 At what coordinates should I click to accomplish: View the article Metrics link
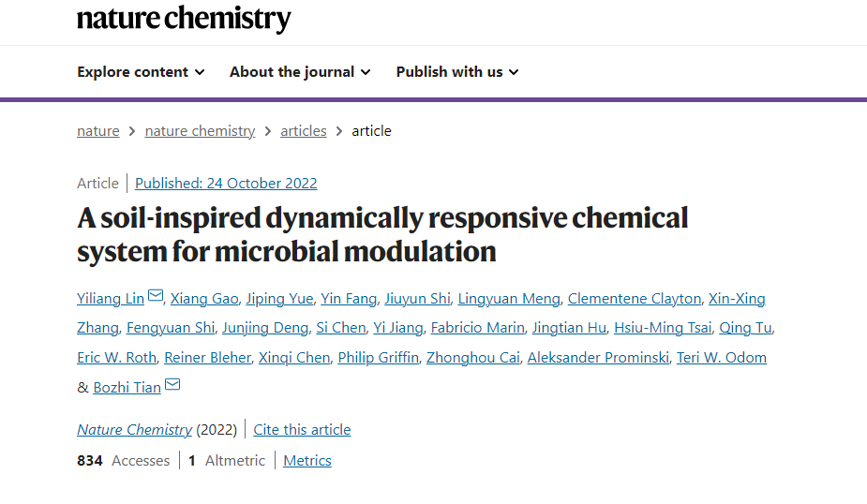(307, 460)
